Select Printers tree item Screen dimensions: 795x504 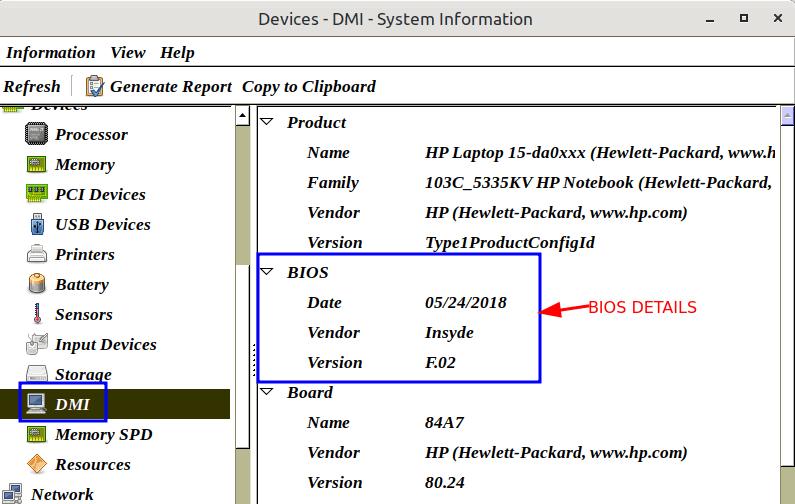[85, 255]
